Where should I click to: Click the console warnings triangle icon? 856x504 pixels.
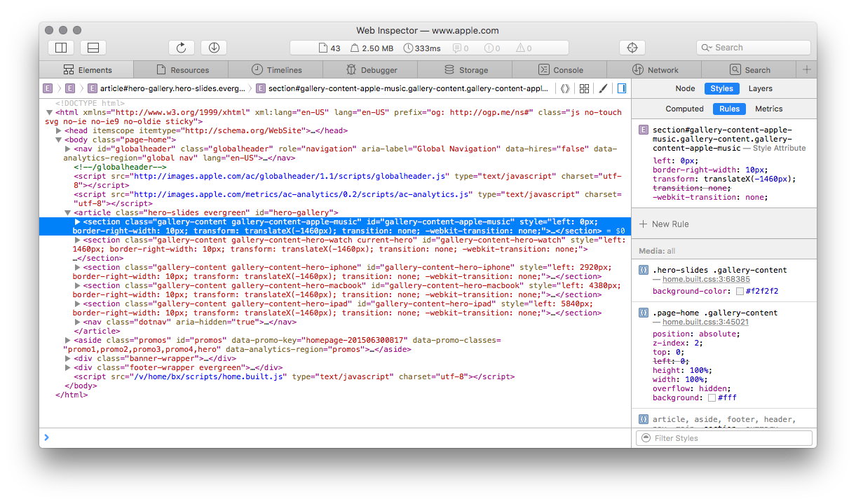coord(520,48)
